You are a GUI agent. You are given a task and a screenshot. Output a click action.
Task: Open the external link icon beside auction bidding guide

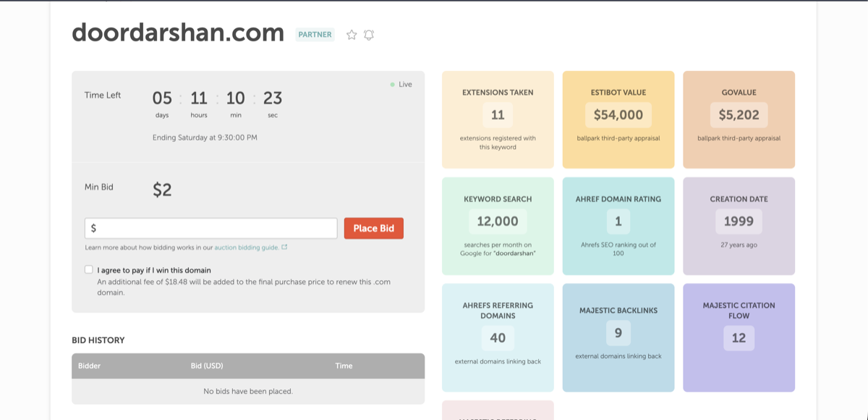point(284,247)
